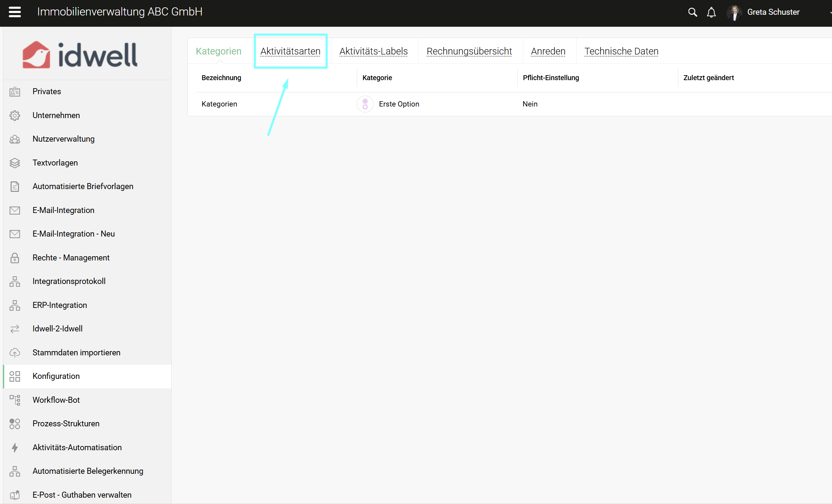Open Nutzerverwaltung in the sidebar
This screenshot has width=832, height=504.
point(63,139)
